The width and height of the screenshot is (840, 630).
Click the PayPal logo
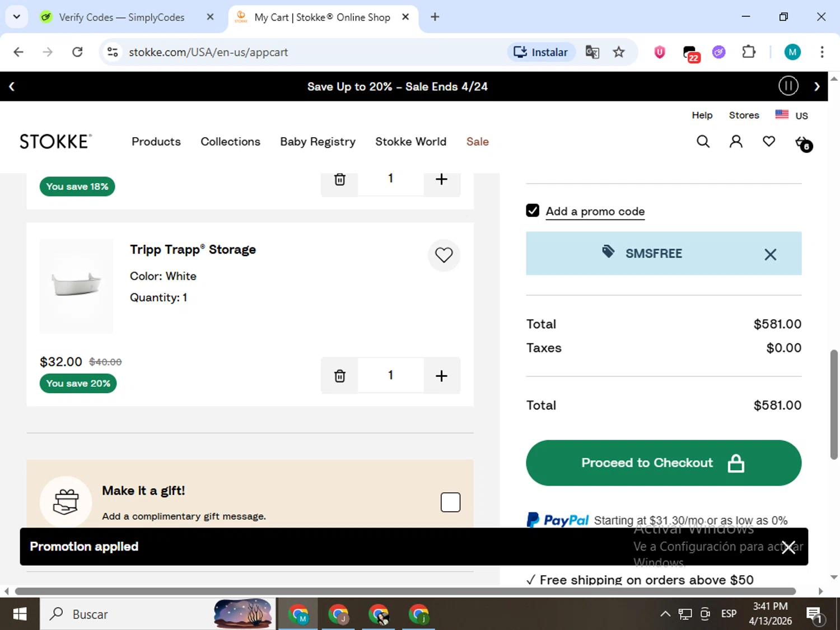[558, 520]
